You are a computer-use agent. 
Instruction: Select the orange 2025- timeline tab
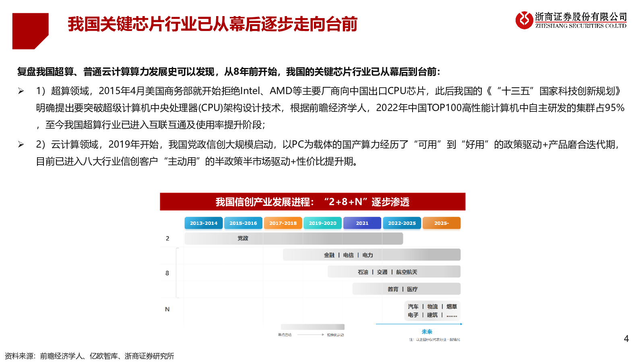tap(441, 223)
